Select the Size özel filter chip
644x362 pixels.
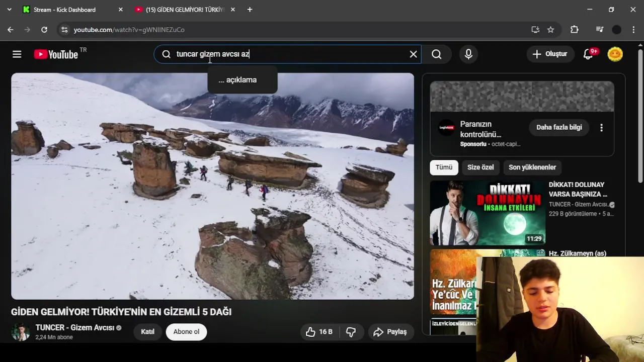[480, 167]
